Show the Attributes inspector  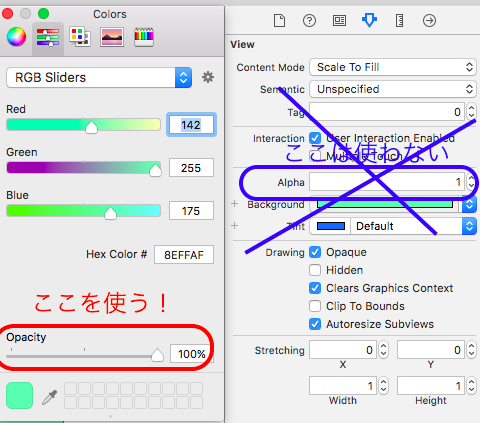369,20
